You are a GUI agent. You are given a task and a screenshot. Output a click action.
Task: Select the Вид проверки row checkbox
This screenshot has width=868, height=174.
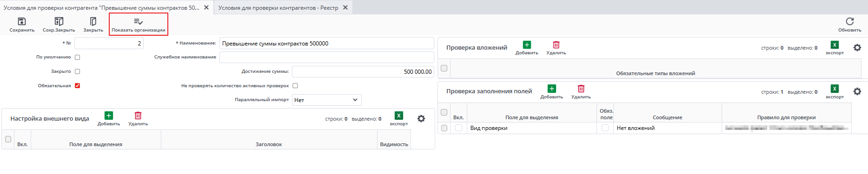pos(444,128)
